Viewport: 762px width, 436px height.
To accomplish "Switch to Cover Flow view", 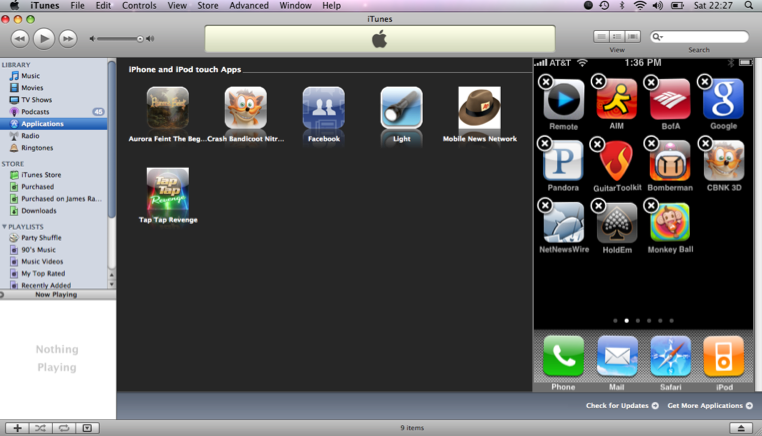I will click(x=633, y=36).
